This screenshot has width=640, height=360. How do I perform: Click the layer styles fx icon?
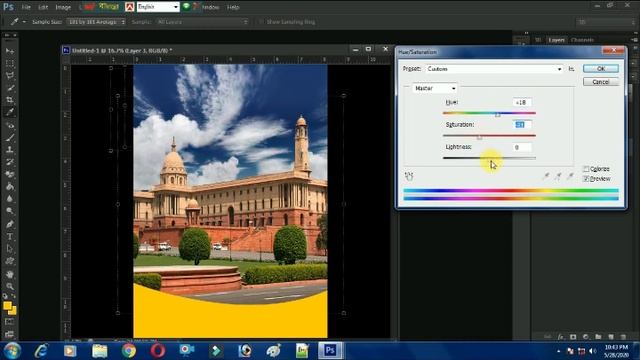click(561, 337)
